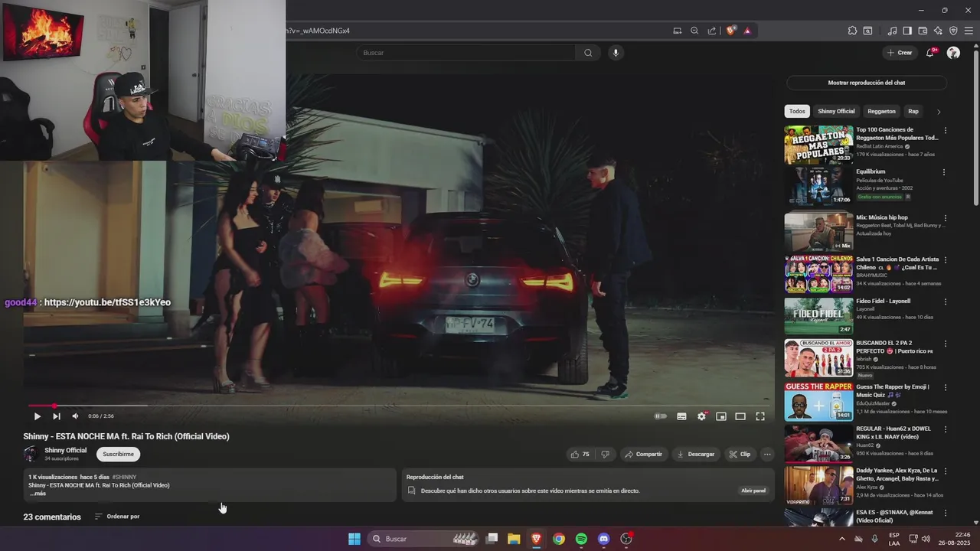Create a Clip of the video
This screenshot has height=551, width=980.
pos(740,454)
